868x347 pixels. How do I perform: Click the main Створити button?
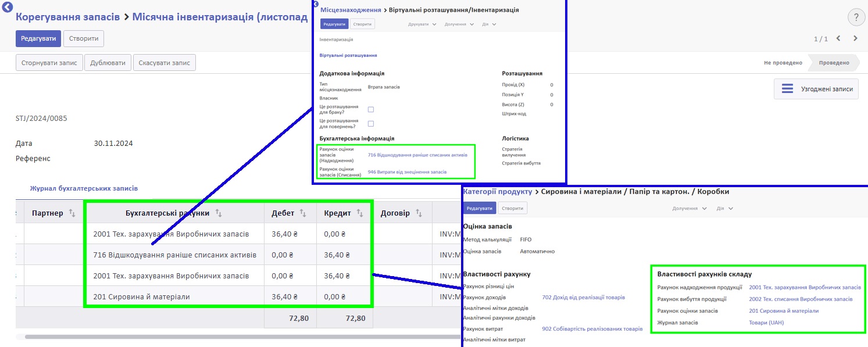pos(84,39)
